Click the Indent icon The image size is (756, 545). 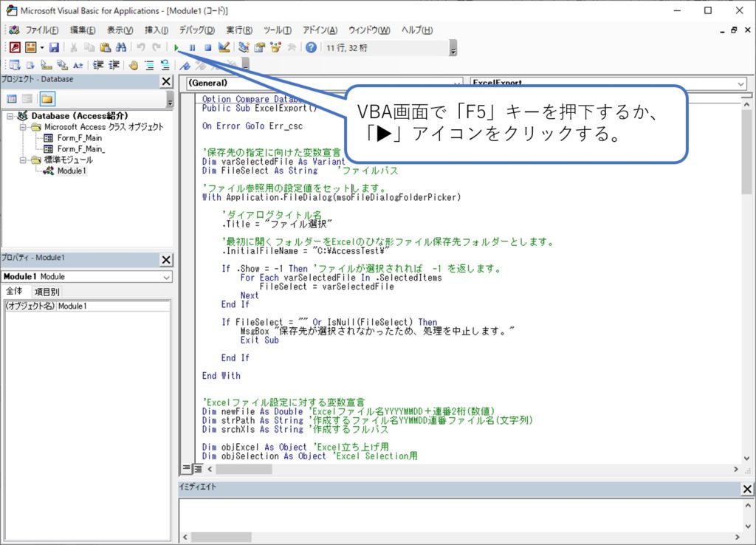coord(98,65)
